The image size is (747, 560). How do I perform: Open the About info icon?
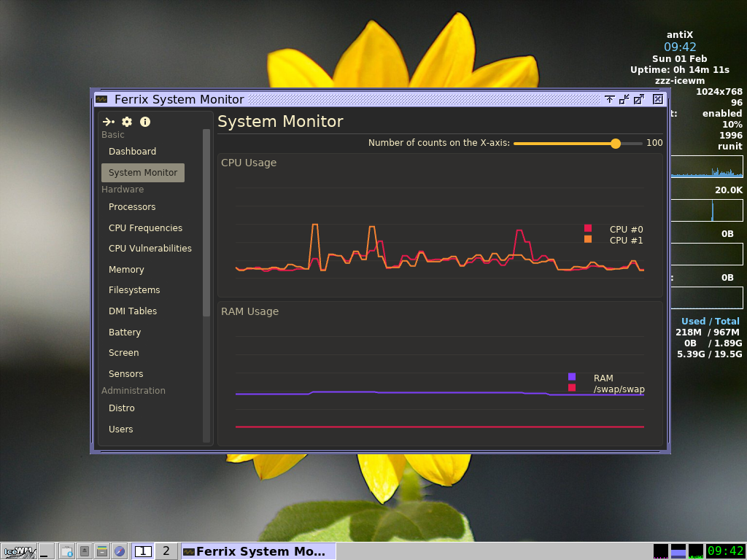(x=145, y=122)
